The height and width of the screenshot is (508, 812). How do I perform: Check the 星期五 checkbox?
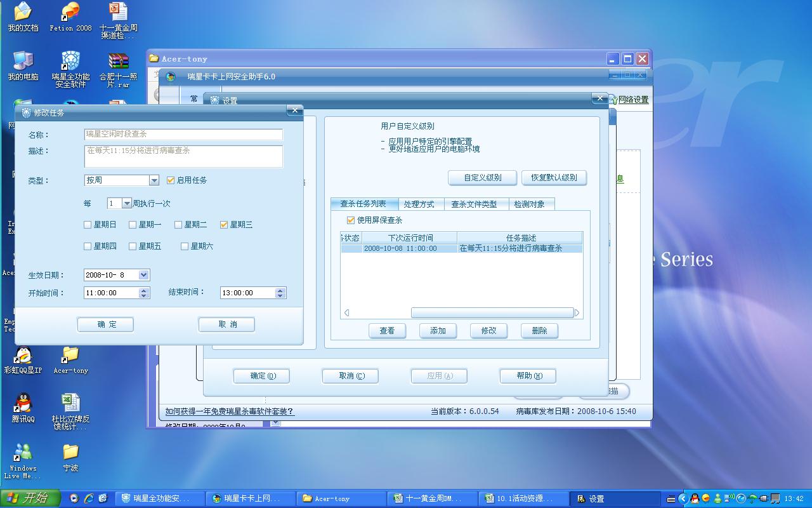[x=133, y=246]
